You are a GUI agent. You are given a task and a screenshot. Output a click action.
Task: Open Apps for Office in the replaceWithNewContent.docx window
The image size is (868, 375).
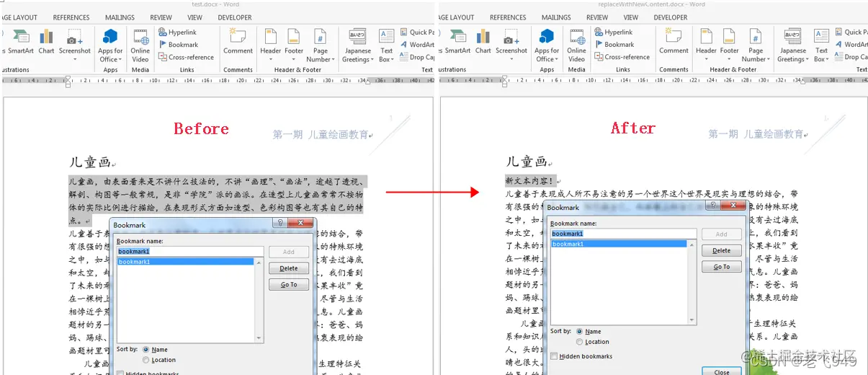pyautogui.click(x=547, y=45)
